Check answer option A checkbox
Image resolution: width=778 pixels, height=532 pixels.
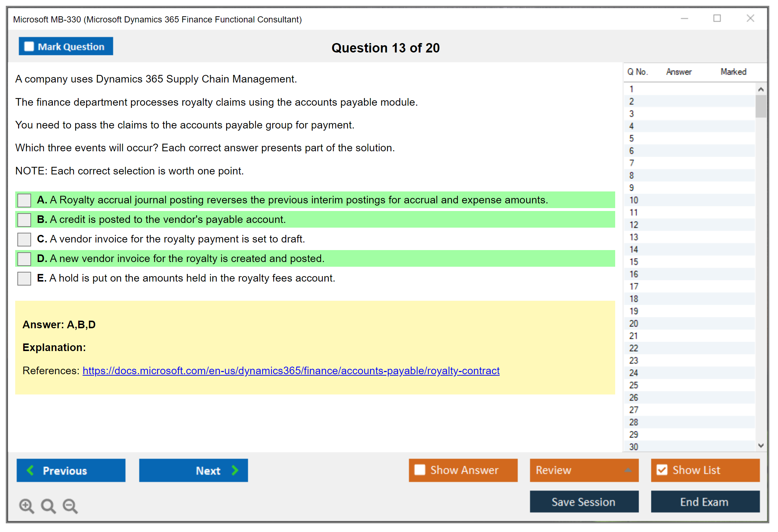point(24,200)
